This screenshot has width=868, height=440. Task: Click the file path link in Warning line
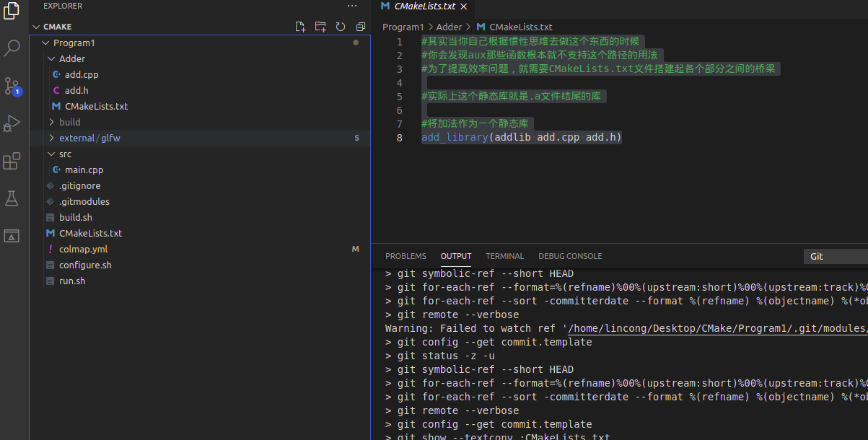[x=719, y=328]
